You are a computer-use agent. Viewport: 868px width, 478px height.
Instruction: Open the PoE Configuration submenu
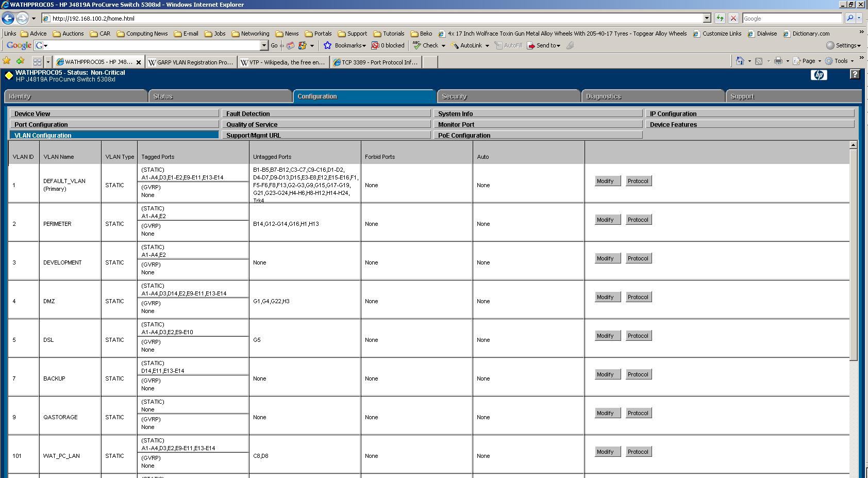tap(538, 135)
